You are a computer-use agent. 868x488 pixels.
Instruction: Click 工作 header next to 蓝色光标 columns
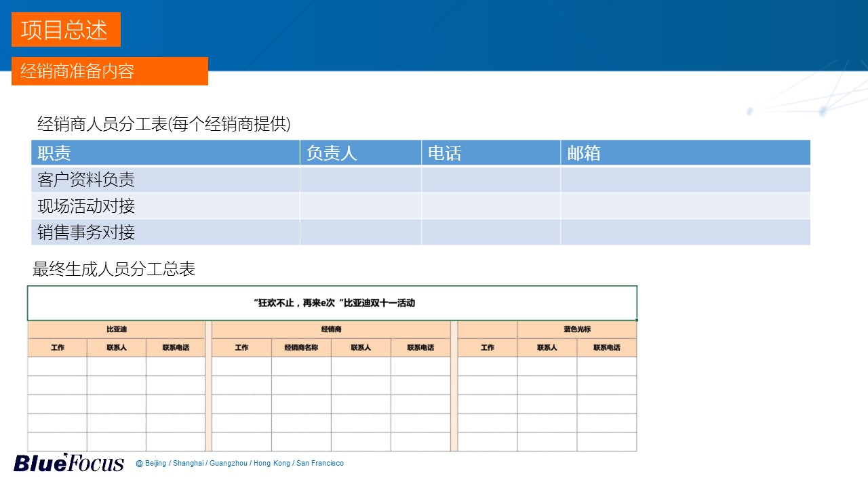click(488, 348)
